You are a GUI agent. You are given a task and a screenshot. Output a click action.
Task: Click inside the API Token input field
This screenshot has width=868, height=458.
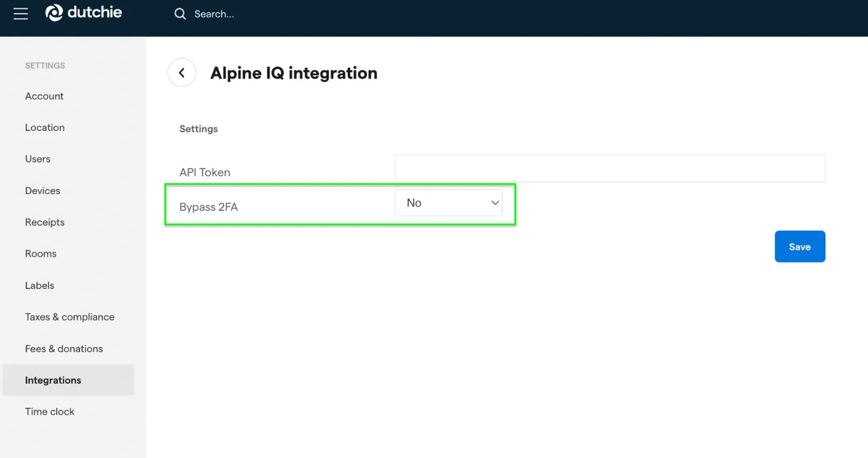[x=609, y=168]
